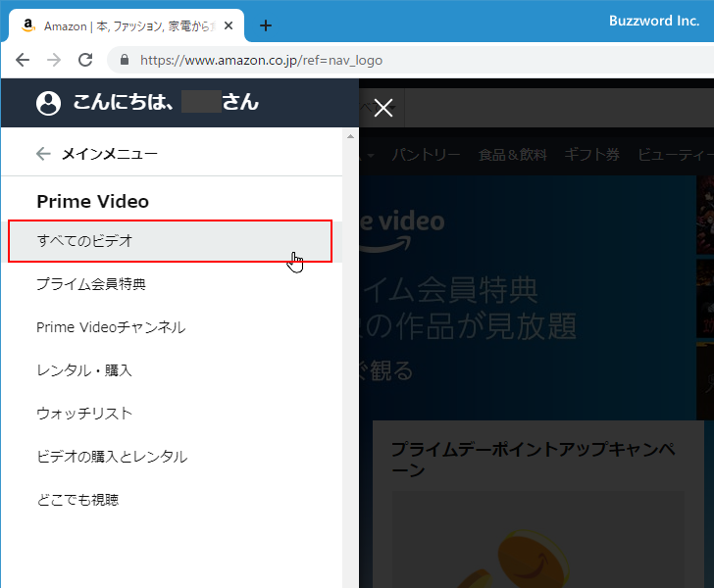The width and height of the screenshot is (714, 588).
Task: Select レンタル・購入 menu item
Action: (x=172, y=370)
